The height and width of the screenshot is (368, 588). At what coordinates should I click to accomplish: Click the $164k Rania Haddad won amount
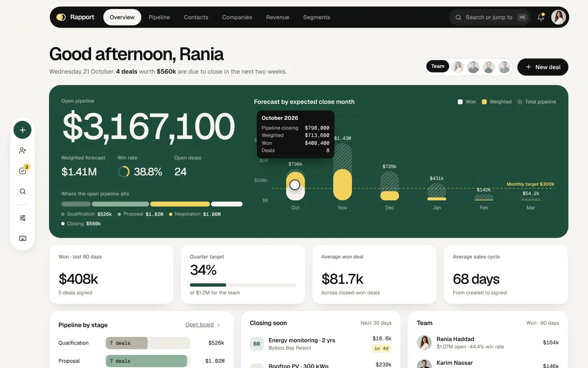[x=551, y=342]
